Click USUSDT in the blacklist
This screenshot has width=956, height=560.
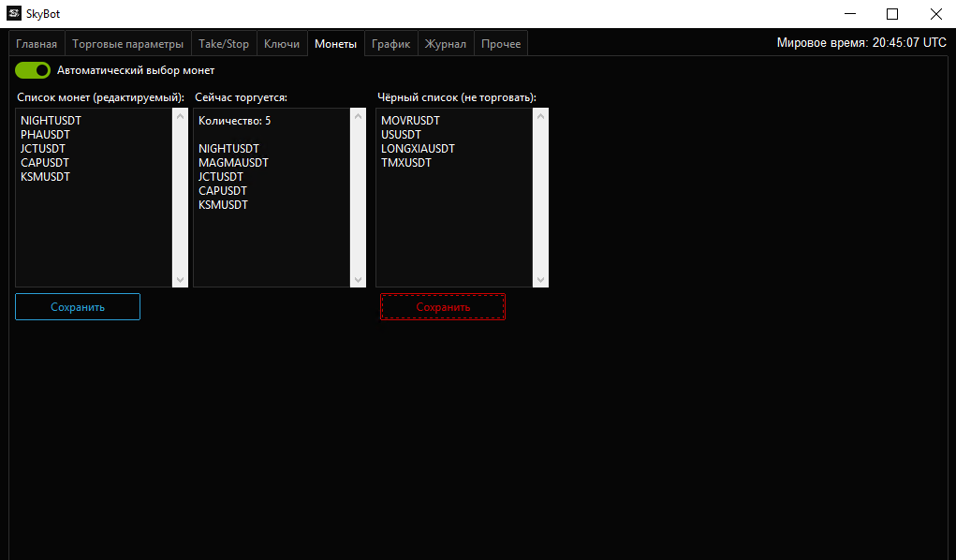(401, 135)
